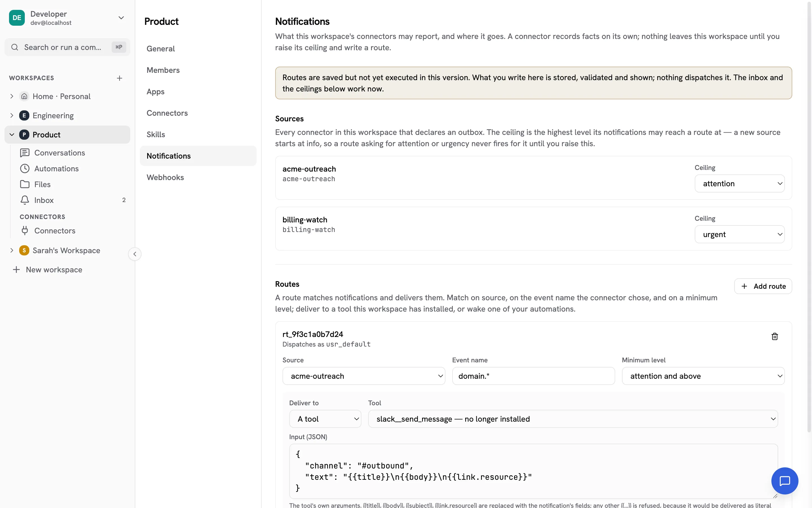Open the Developer account switcher chevron
Image resolution: width=812 pixels, height=508 pixels.
(121, 18)
